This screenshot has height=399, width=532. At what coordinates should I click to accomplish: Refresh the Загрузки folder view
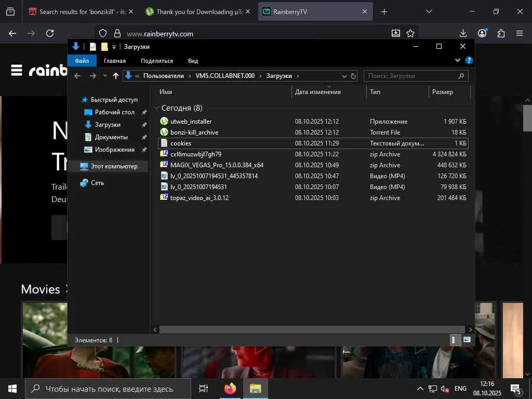353,76
